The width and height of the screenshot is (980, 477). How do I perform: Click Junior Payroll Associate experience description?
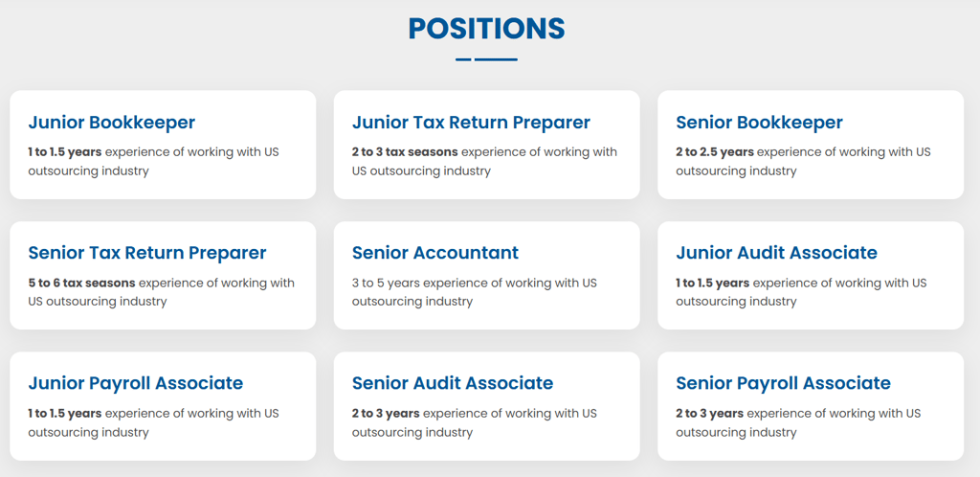(153, 422)
